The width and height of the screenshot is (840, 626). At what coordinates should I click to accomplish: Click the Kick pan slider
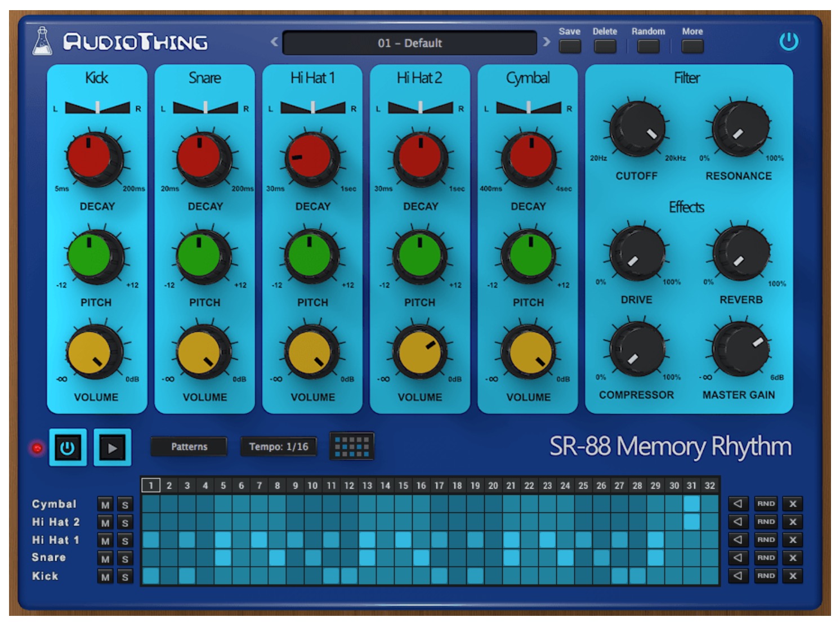click(x=97, y=107)
